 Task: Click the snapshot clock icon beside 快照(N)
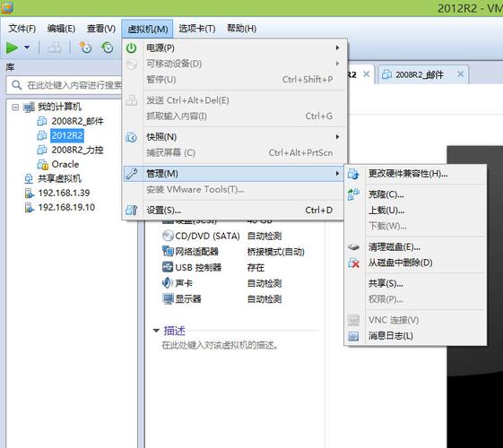click(132, 137)
